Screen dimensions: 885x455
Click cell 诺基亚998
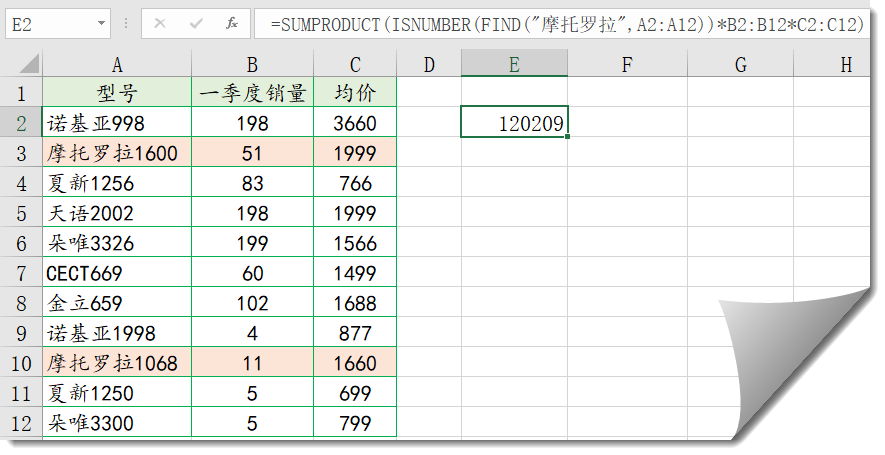coord(117,122)
